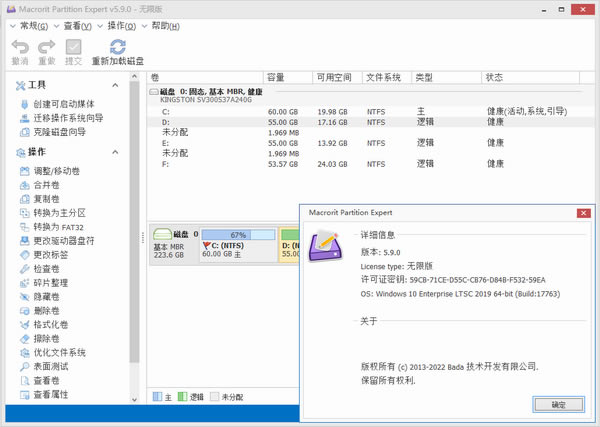The height and width of the screenshot is (427, 600).
Task: Open 查看卷 icon
Action: pos(24,381)
